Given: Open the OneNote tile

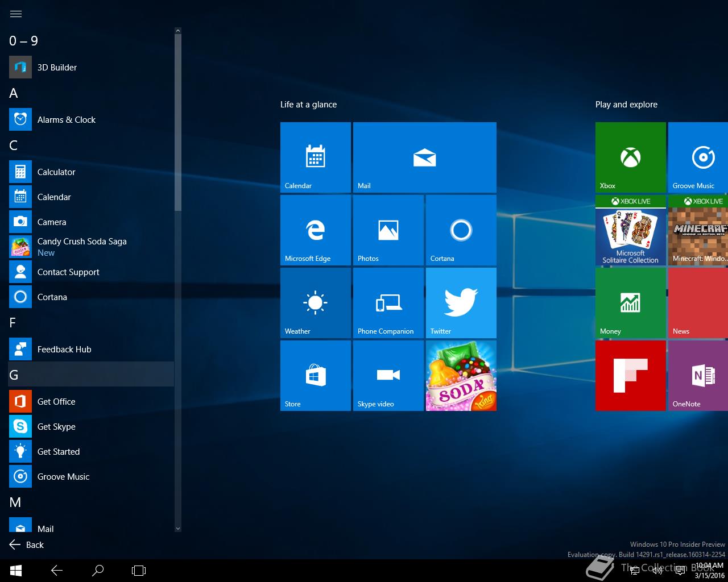Looking at the screenshot, I should point(698,376).
